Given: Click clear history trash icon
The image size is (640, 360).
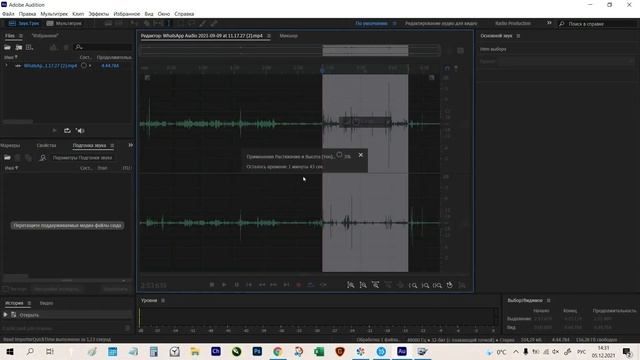Looking at the screenshot, I should click(x=127, y=328).
